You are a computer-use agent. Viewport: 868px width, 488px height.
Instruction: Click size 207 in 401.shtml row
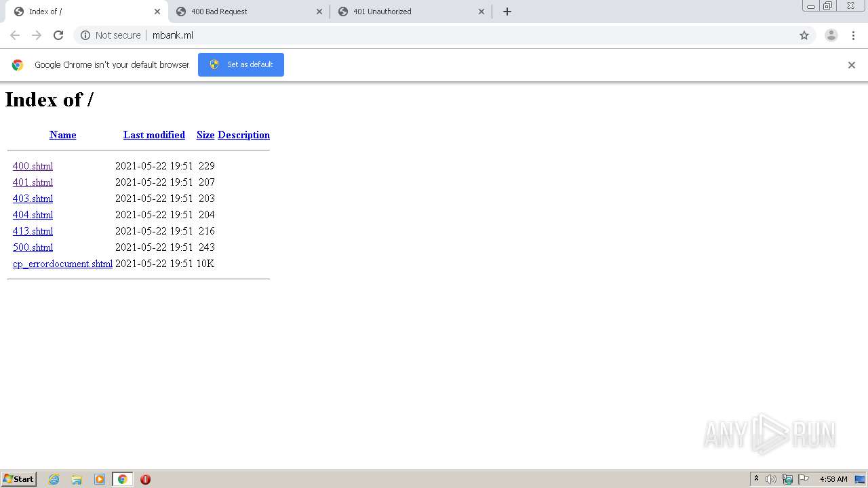(x=206, y=182)
